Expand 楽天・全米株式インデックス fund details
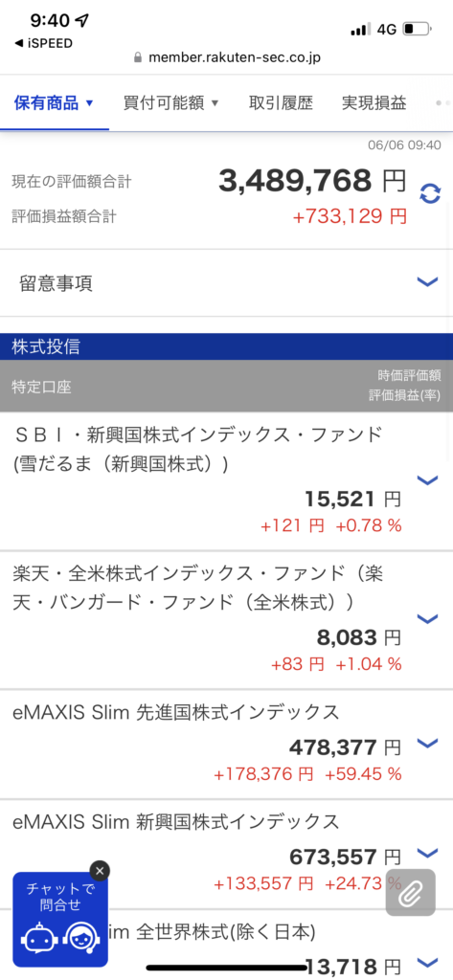This screenshot has width=453, height=980. pos(427,619)
